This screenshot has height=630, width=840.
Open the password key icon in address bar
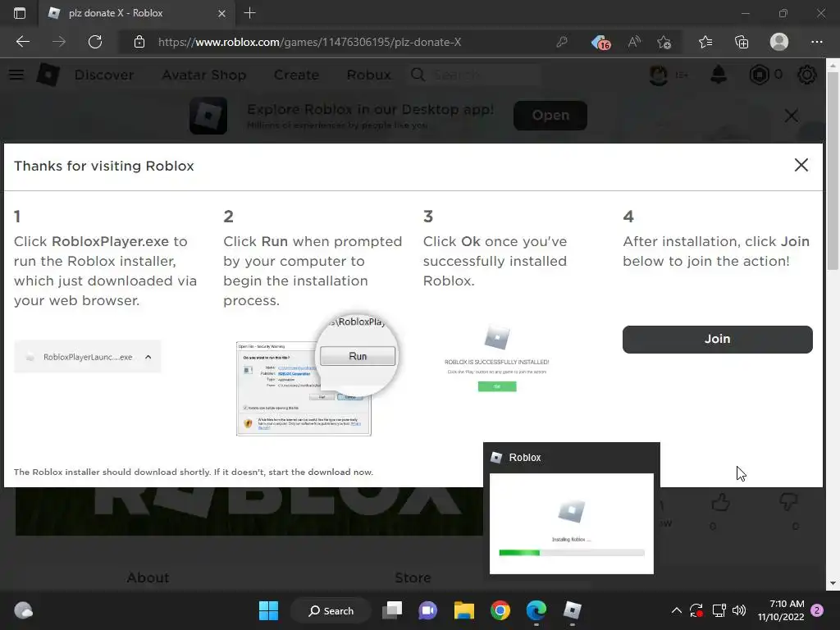tap(562, 42)
